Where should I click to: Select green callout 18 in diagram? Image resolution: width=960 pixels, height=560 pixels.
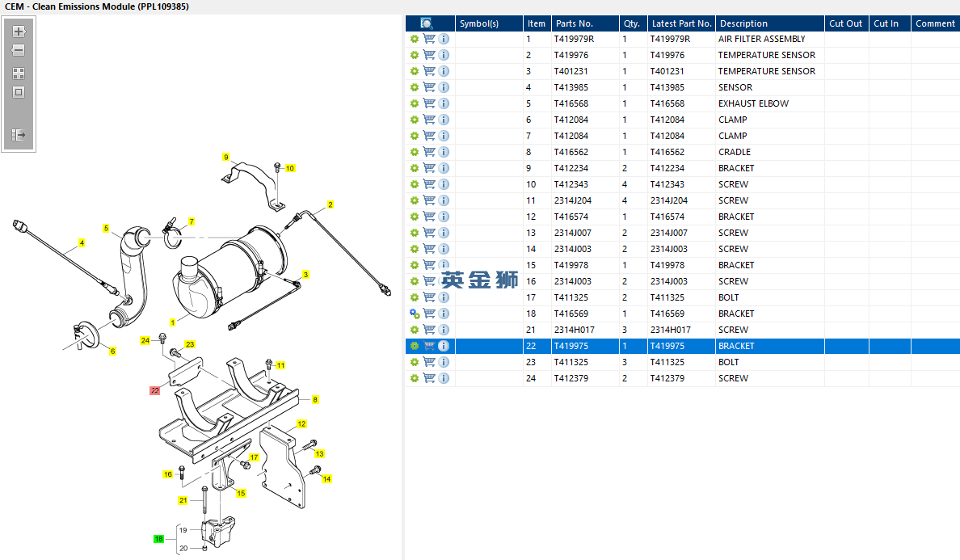[158, 538]
